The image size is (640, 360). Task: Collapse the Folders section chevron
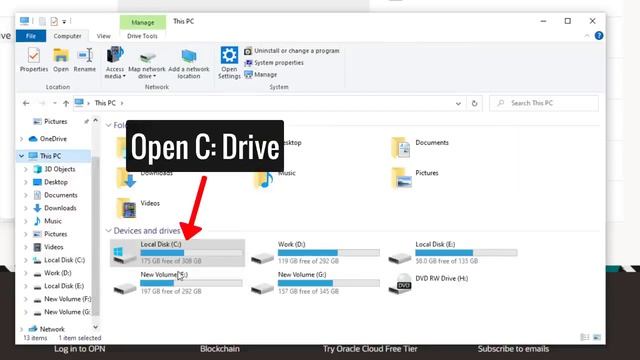click(109, 125)
